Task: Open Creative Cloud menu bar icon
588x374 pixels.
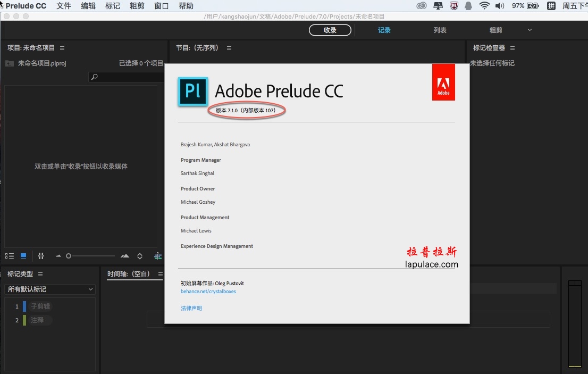Action: (x=422, y=6)
